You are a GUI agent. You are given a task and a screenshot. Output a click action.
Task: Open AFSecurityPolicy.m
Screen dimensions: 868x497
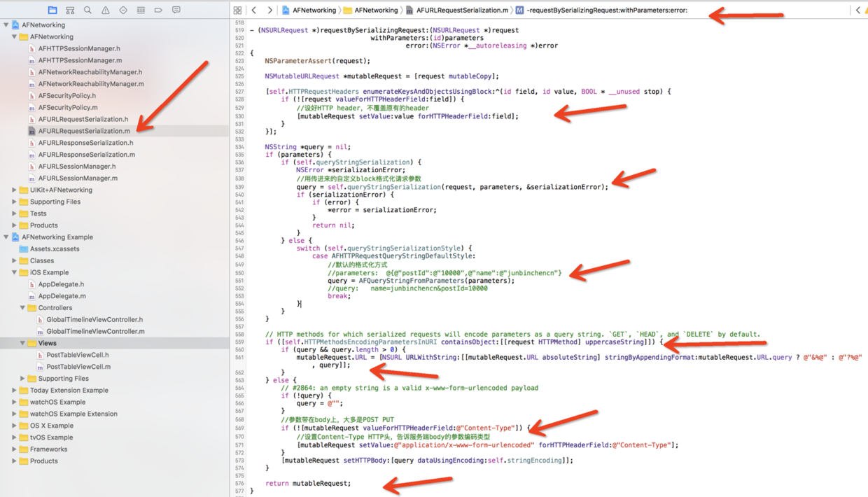(x=68, y=108)
